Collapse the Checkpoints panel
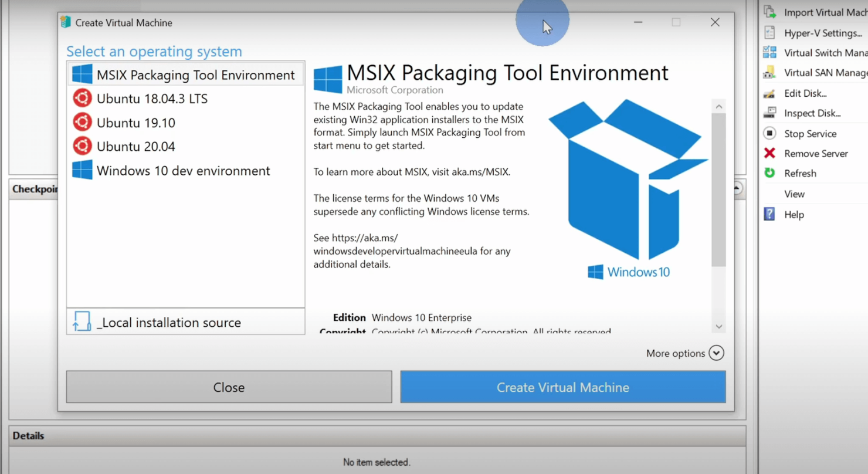The image size is (868, 474). [736, 189]
